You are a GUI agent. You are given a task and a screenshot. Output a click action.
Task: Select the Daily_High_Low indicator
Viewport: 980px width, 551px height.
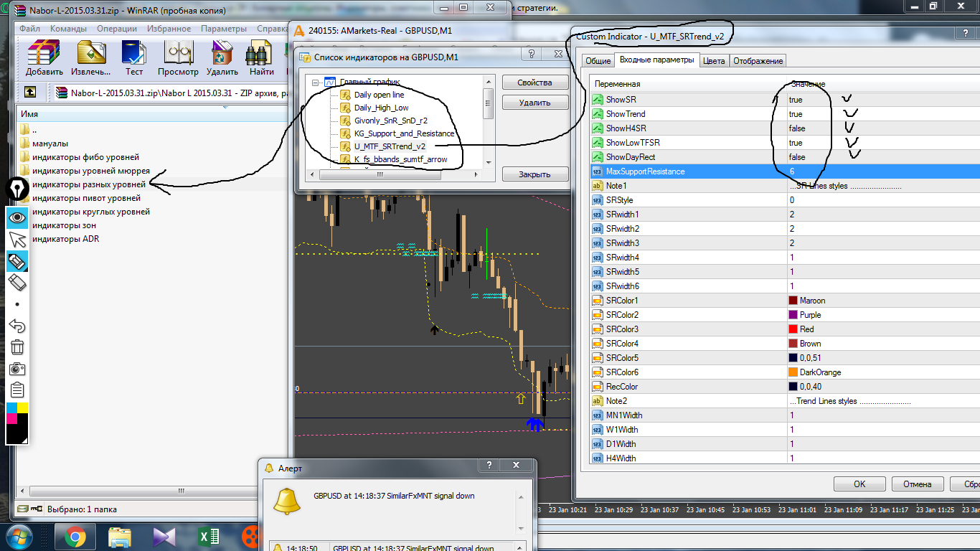click(381, 108)
